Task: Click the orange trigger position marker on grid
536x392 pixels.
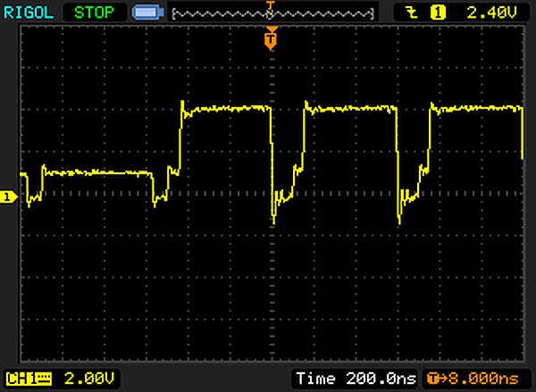Action: [x=271, y=38]
